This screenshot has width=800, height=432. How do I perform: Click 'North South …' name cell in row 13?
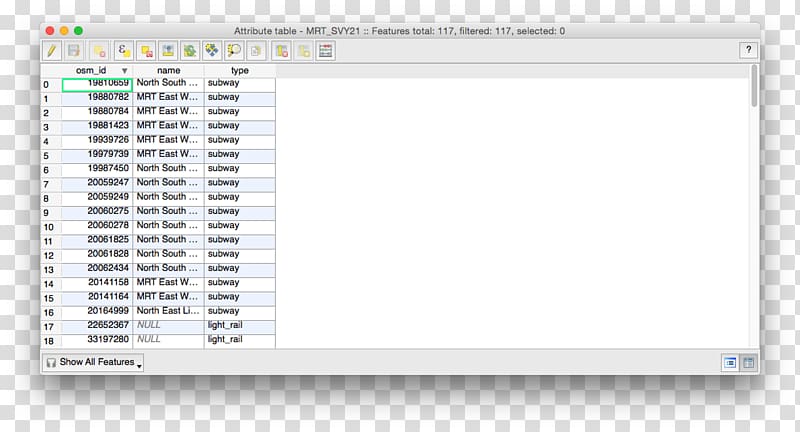point(168,270)
